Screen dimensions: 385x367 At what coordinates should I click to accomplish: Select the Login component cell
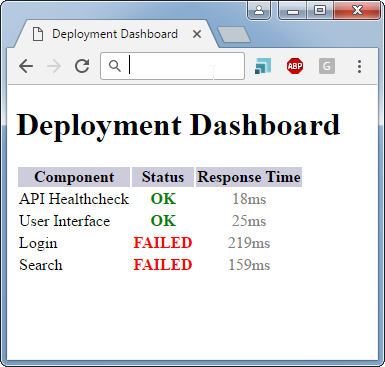(x=74, y=243)
